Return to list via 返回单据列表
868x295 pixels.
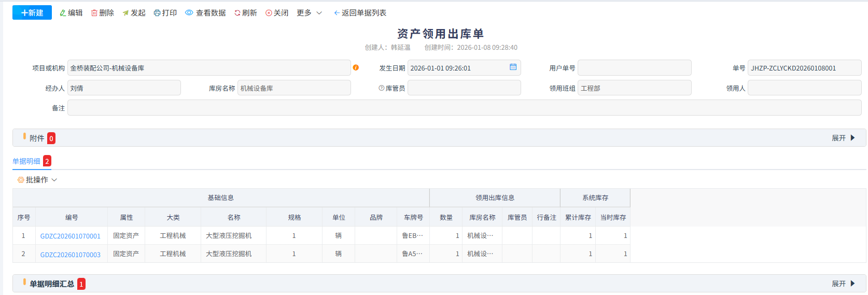click(360, 13)
